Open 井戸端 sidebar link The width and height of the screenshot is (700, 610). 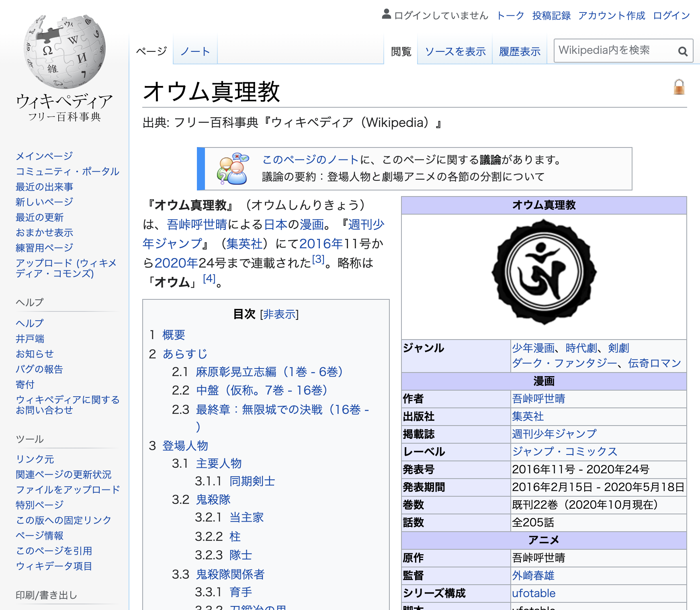pos(30,339)
